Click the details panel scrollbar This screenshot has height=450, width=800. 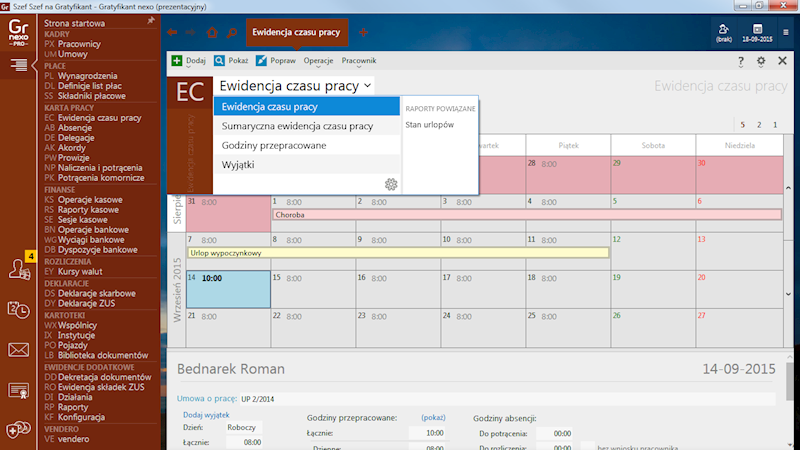tap(790, 382)
